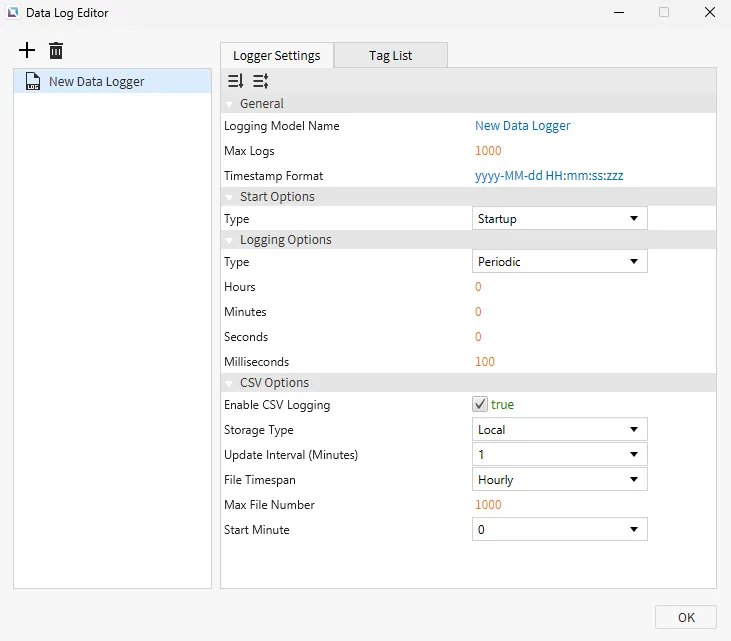Open the Start Minute dropdown

[x=559, y=530]
